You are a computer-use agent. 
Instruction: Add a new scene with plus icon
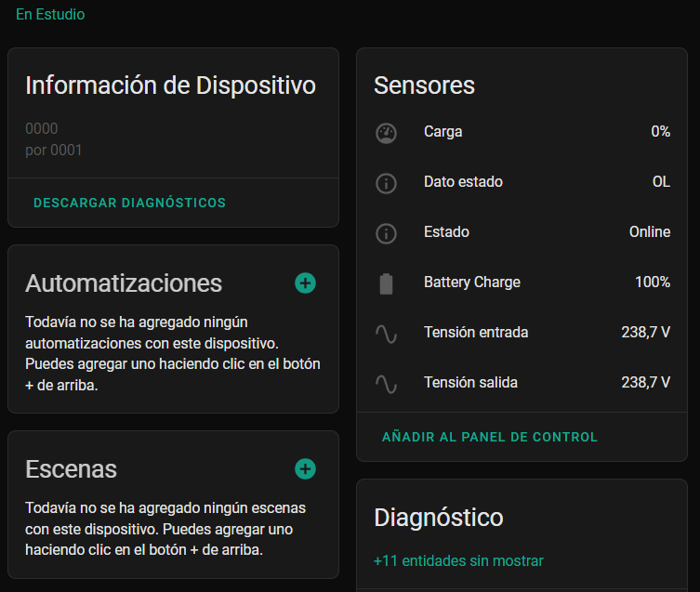click(x=305, y=469)
